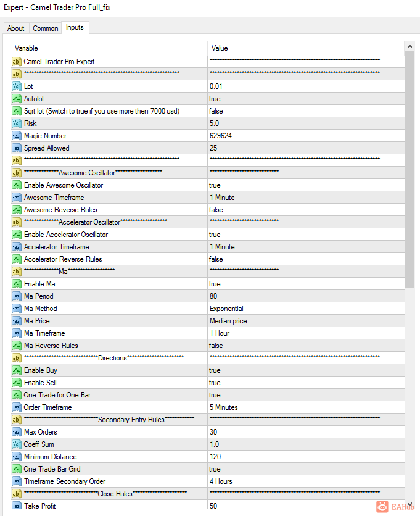Click the integer icon beside Ma Period
420x516 pixels.
click(x=17, y=296)
